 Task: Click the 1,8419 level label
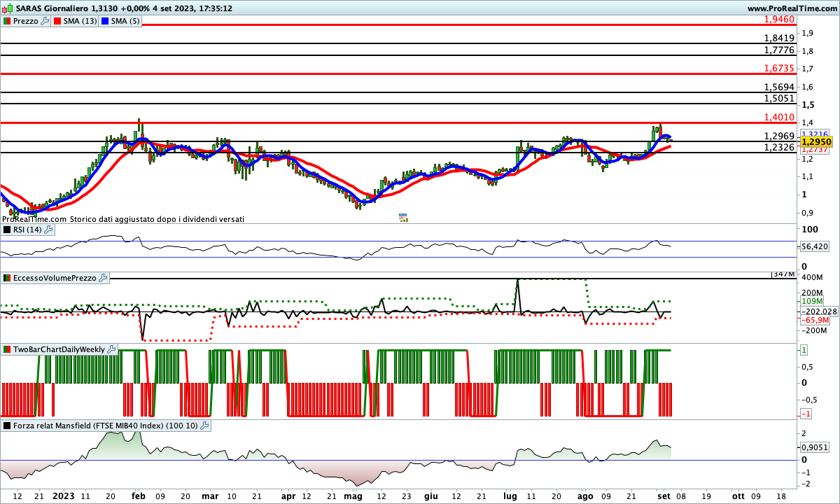coord(779,38)
